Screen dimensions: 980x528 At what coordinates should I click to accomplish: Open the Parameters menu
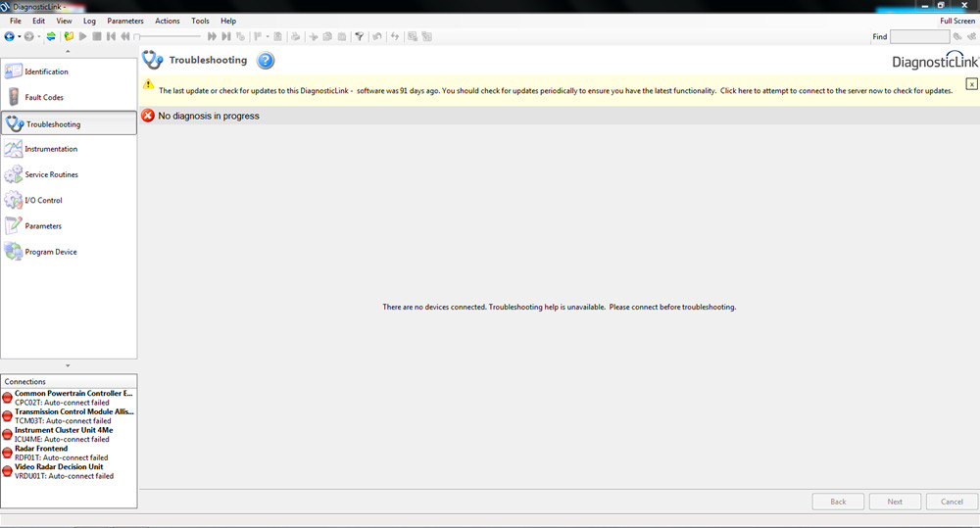(x=125, y=21)
